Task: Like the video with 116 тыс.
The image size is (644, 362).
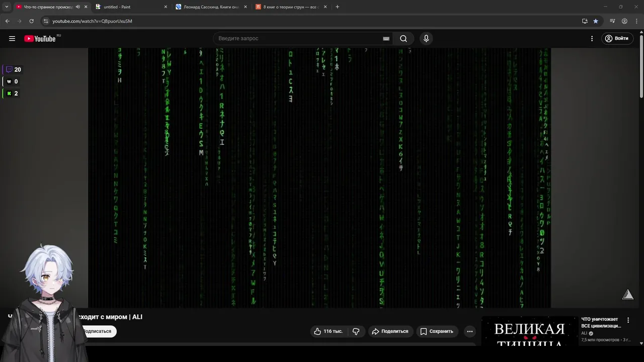Action: point(328,331)
